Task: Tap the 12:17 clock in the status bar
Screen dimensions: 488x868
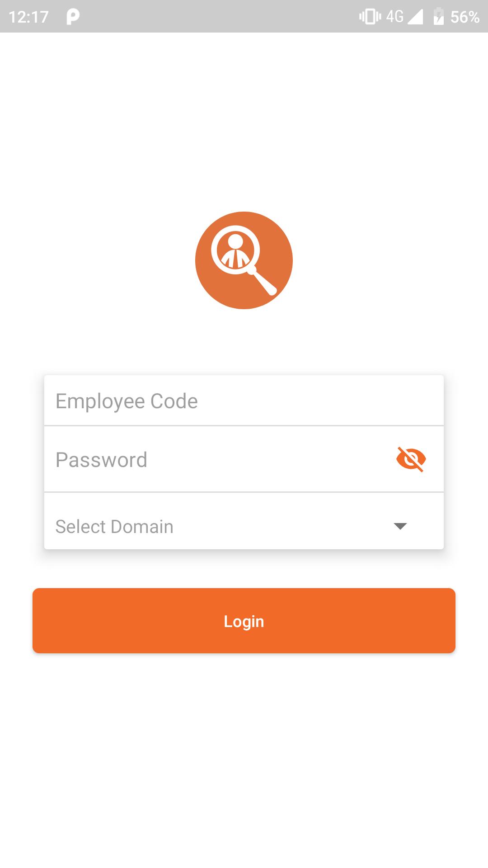Action: click(x=28, y=17)
